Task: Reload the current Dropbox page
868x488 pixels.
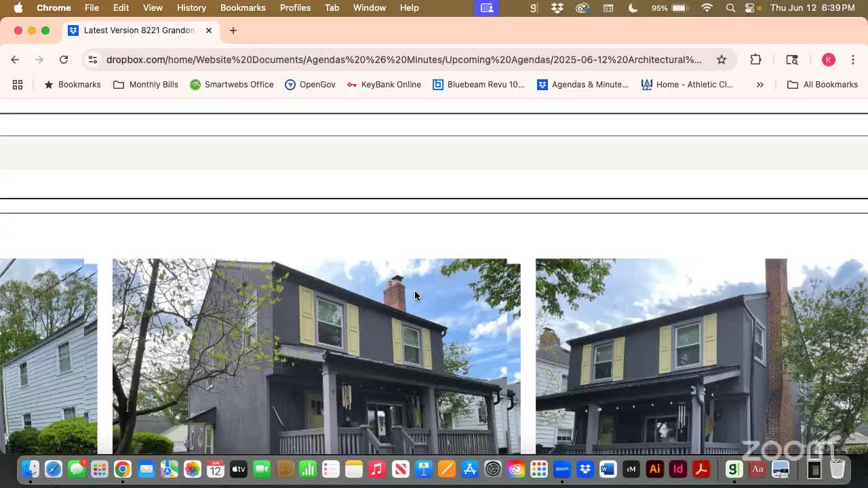Action: 64,60
